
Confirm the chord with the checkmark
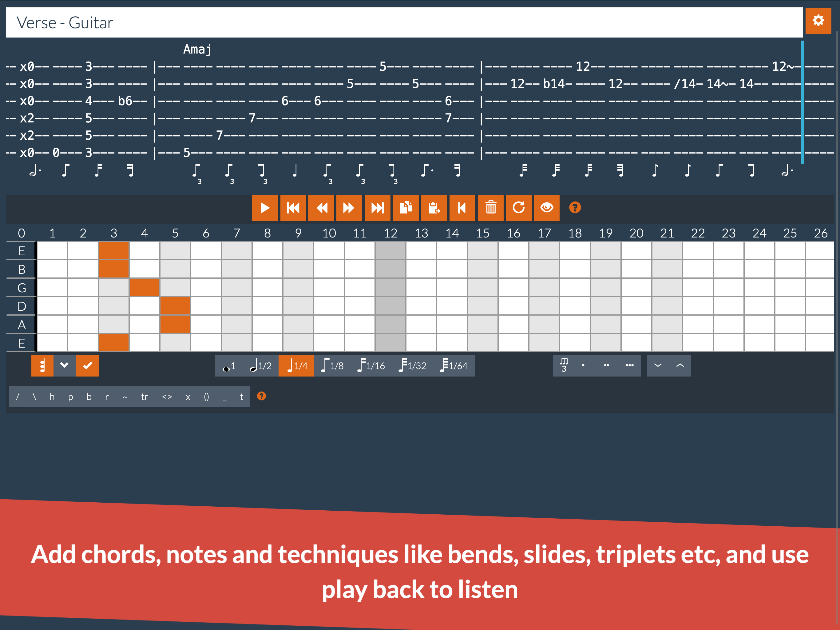tap(87, 365)
